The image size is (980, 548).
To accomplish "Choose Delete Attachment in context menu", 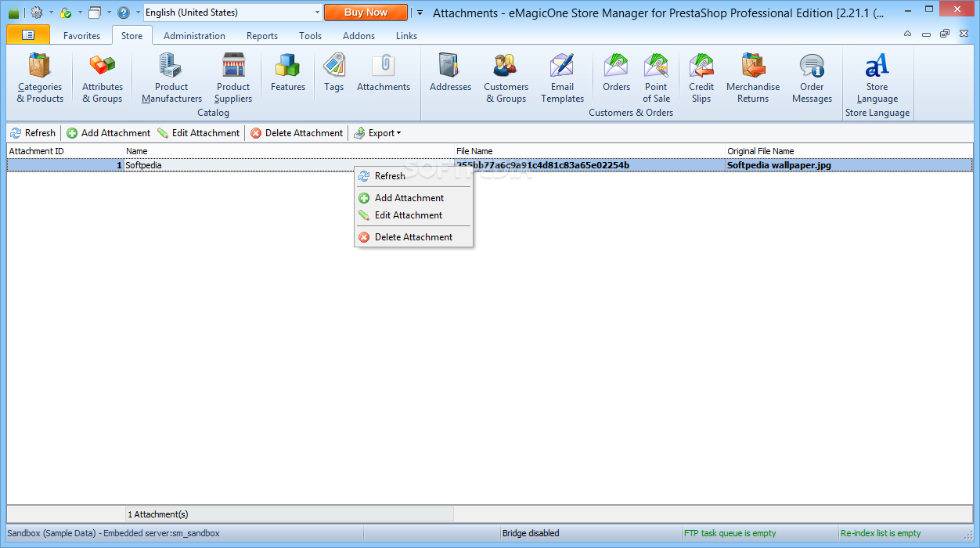I will (x=413, y=237).
